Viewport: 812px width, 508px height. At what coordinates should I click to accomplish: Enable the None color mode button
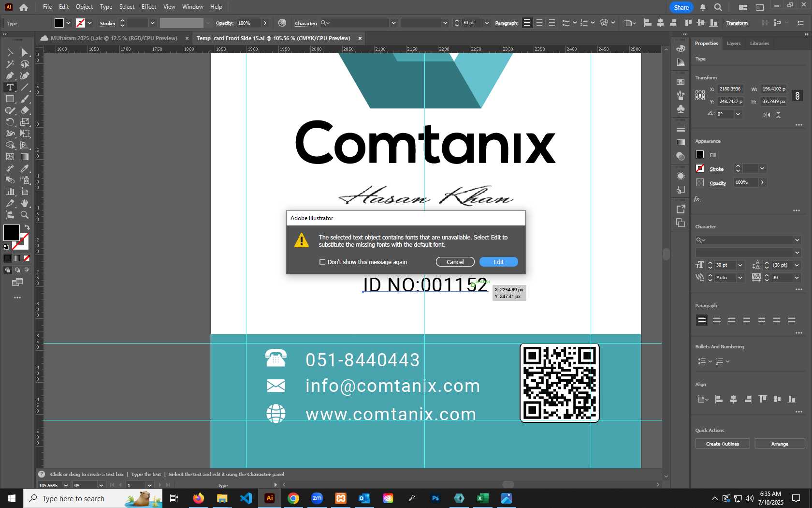point(27,258)
